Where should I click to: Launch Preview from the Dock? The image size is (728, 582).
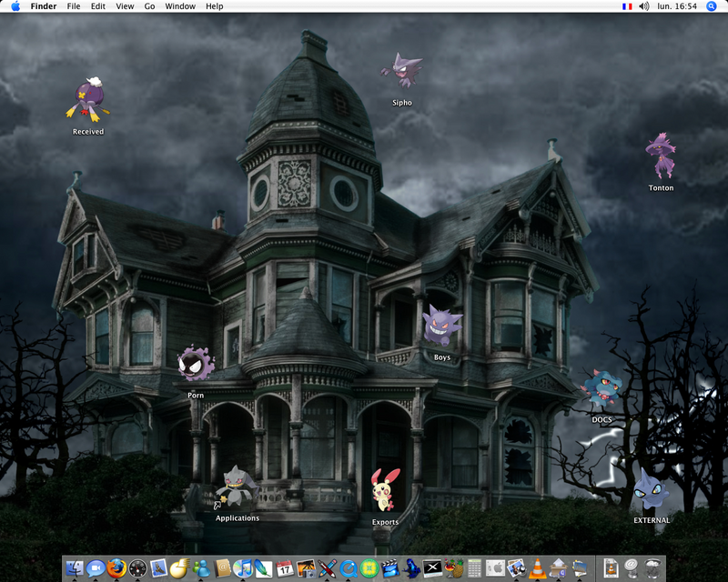[516, 568]
